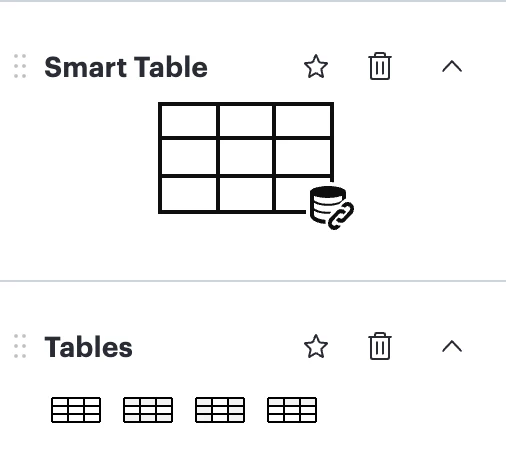
Task: Click the Smart Table section's drag handle dots
Action: (20, 66)
